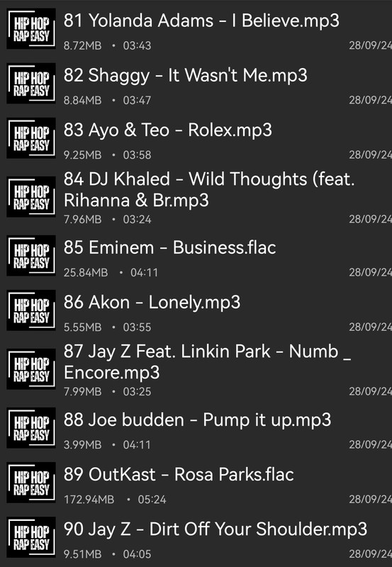The width and height of the screenshot is (392, 567).
Task: Select the Ayo & Teo Rolex cover icon
Action: (x=31, y=137)
